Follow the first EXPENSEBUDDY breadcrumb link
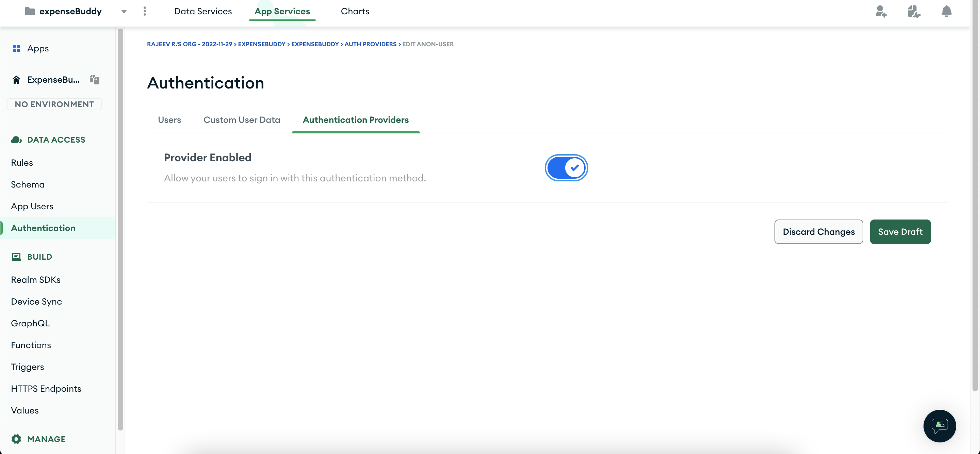This screenshot has height=454, width=980. [x=261, y=44]
